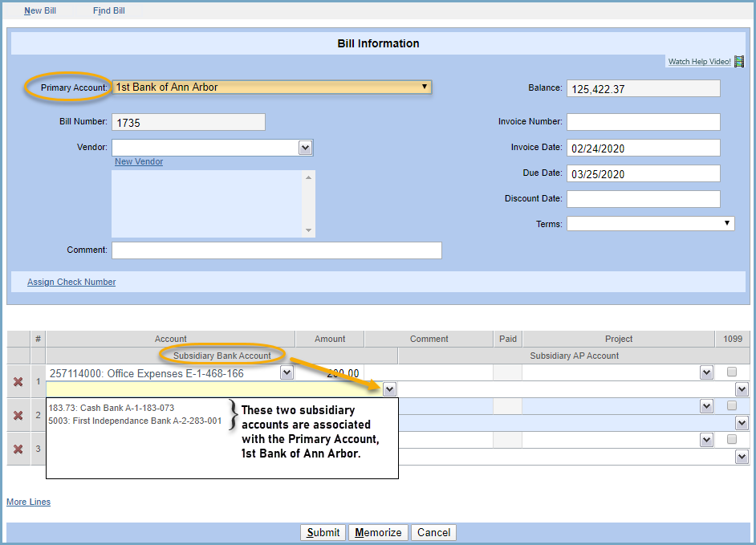This screenshot has height=545, width=756.
Task: Open the help video film icon
Action: 739,62
